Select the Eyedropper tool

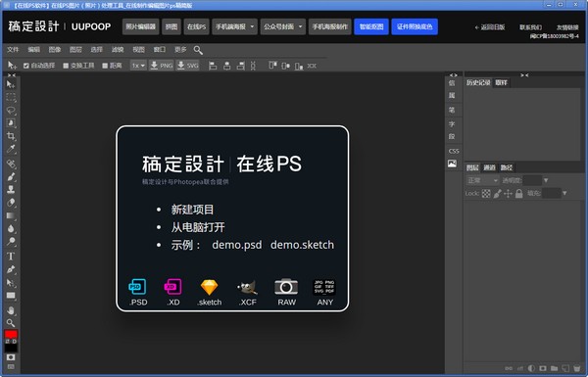[11, 149]
